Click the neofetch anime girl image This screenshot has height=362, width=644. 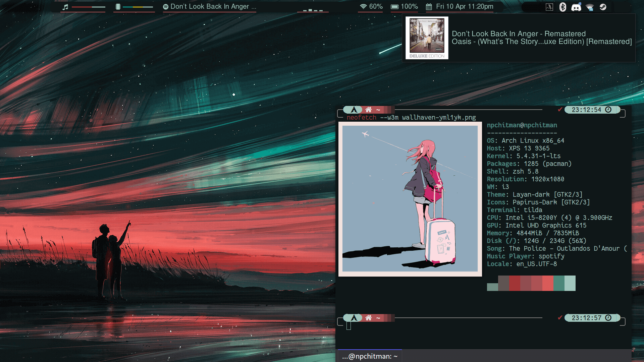(410, 198)
